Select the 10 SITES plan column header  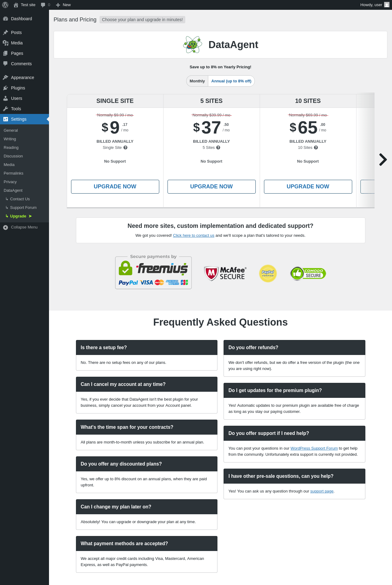(308, 101)
